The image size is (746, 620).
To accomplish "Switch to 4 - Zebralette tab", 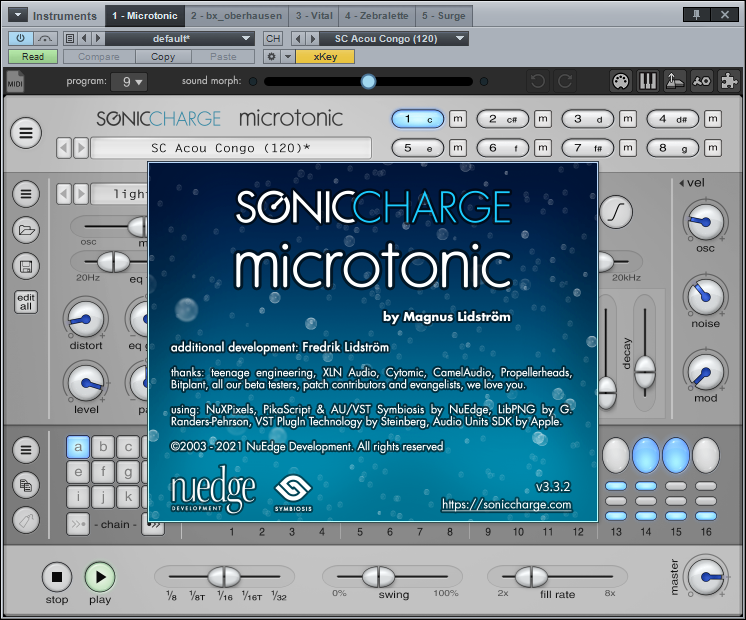I will coord(377,16).
